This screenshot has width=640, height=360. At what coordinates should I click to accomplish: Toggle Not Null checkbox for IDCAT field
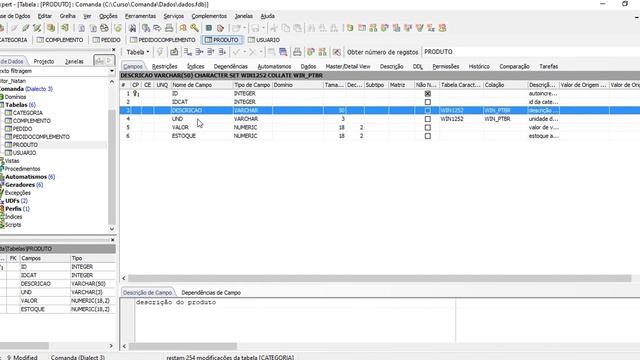(427, 102)
